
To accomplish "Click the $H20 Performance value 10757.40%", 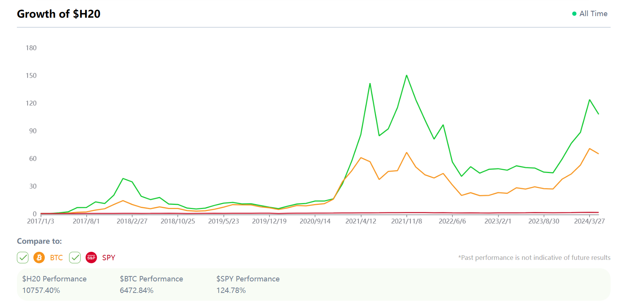I will tap(41, 290).
